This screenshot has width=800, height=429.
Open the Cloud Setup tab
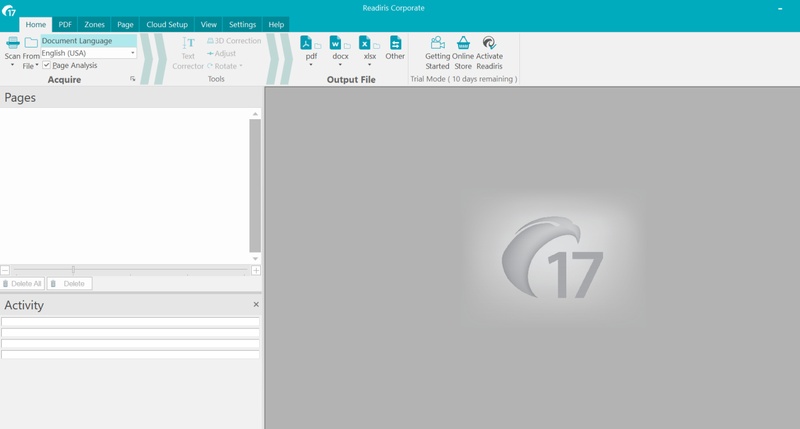167,24
